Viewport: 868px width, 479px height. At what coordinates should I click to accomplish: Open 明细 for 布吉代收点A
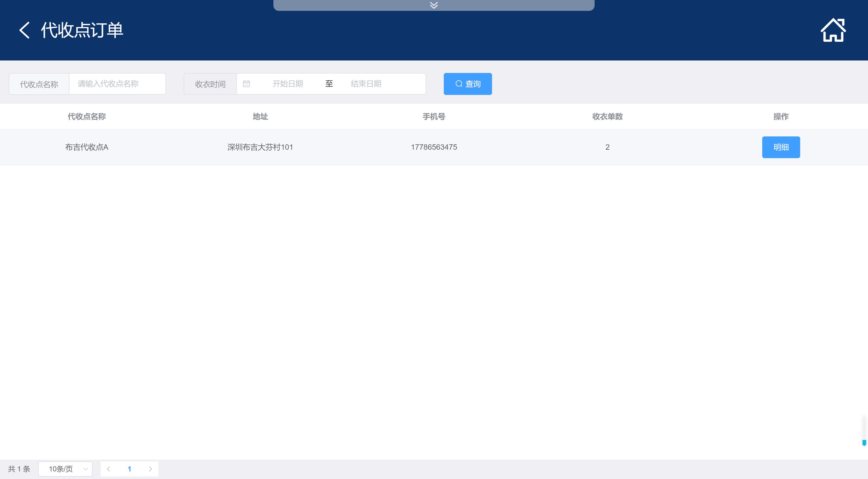(781, 147)
